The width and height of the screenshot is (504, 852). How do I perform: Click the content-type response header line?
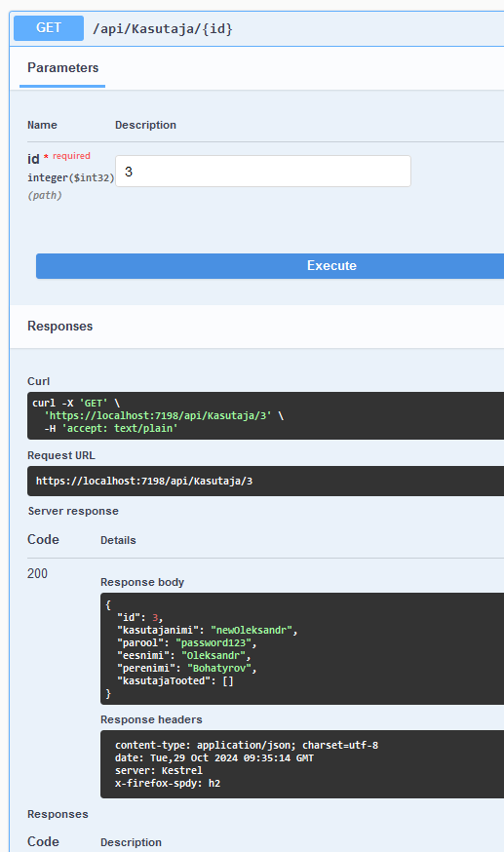tap(247, 746)
